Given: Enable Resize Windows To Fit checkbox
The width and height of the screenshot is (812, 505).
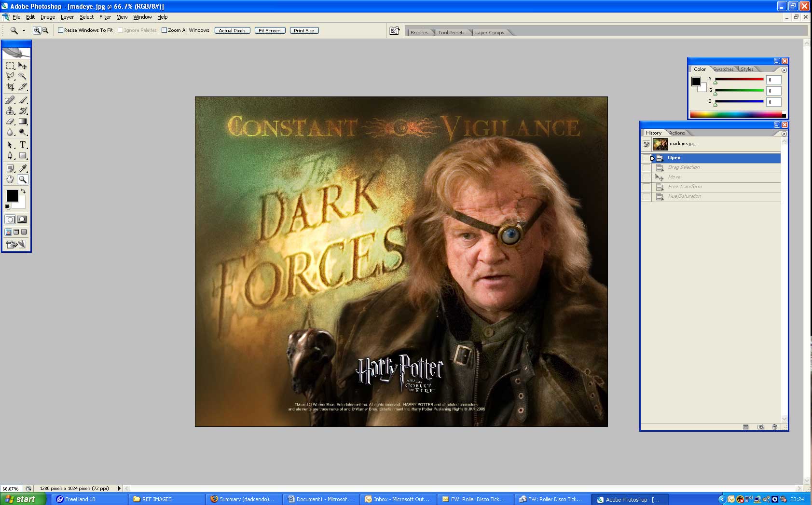Looking at the screenshot, I should pos(61,30).
